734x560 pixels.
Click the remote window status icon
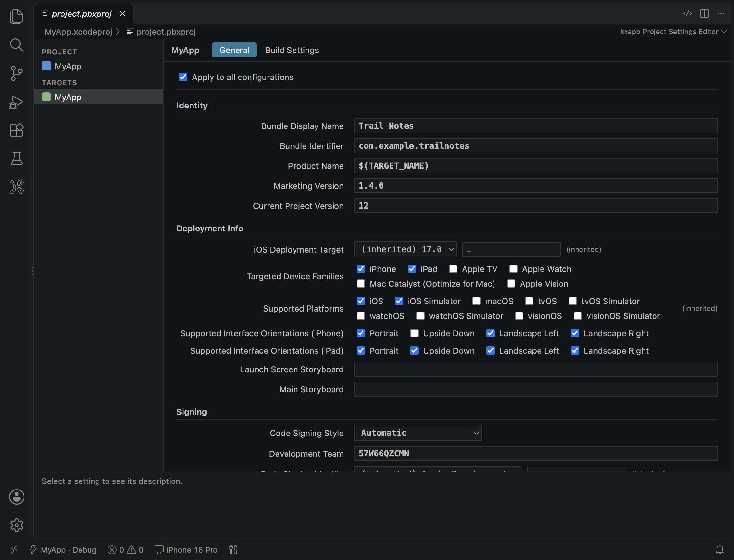coord(14,549)
